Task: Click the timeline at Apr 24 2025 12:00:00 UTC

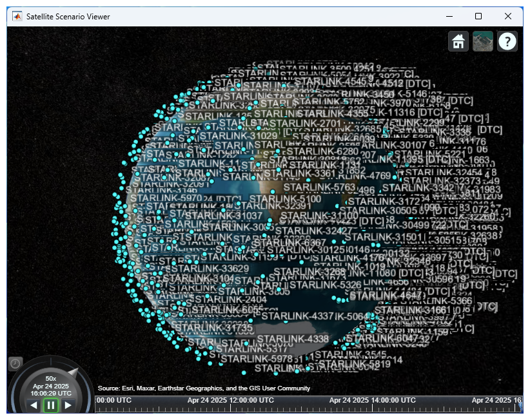Action: click(x=231, y=400)
